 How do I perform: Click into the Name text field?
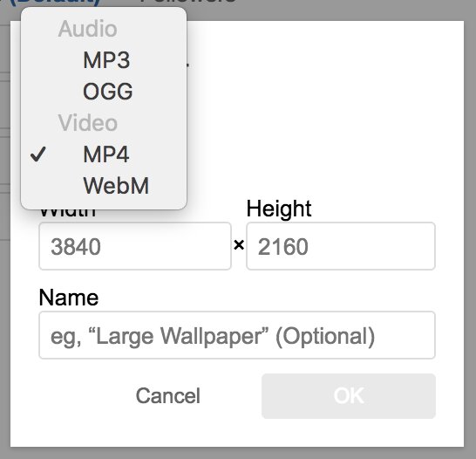click(x=237, y=335)
